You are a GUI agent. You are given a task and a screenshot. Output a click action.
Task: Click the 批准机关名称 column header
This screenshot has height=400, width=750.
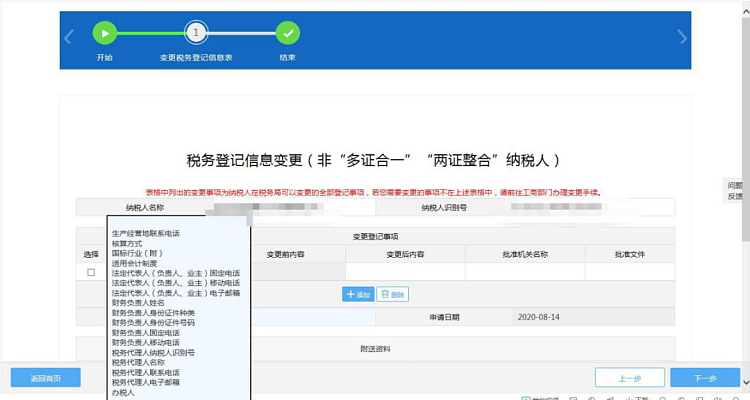(x=525, y=254)
